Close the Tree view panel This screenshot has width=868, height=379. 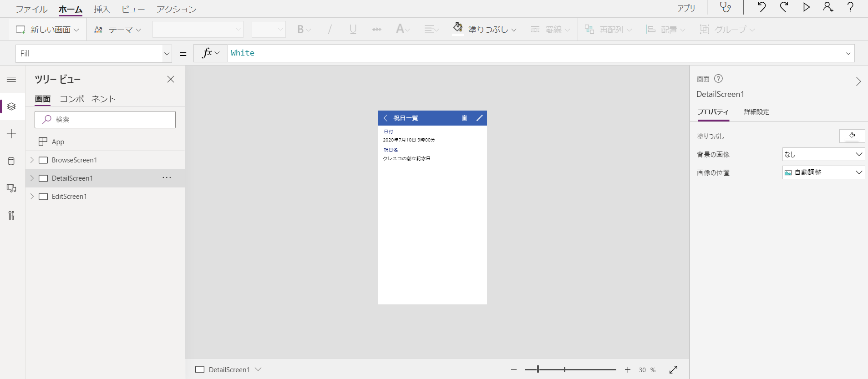coord(171,79)
